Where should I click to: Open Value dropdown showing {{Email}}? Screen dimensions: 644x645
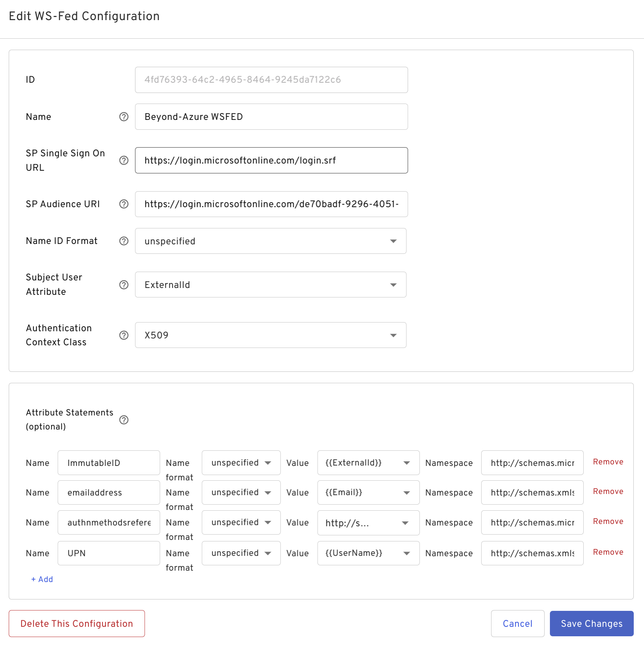point(368,492)
